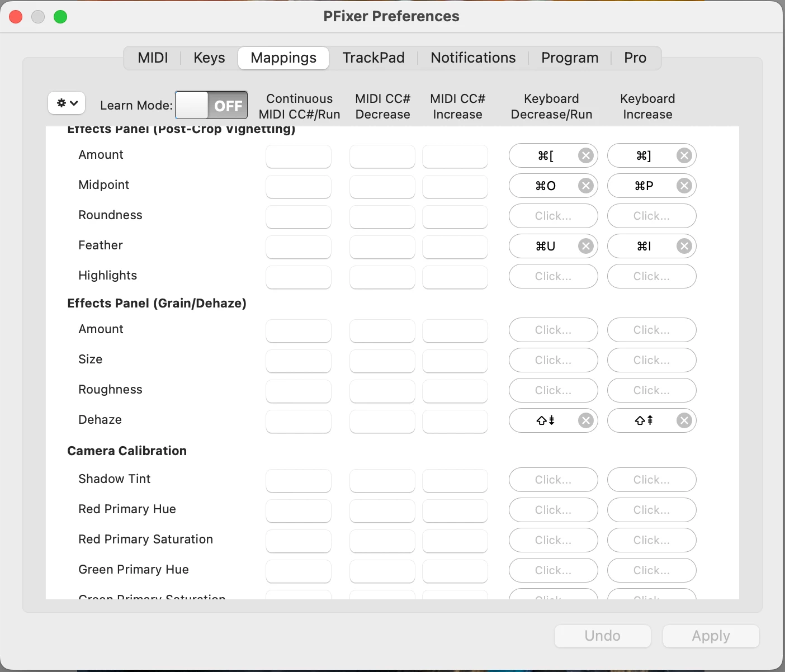This screenshot has height=672, width=785.
Task: Click Red Primary Hue MIDI CC decrease field
Action: coord(382,511)
